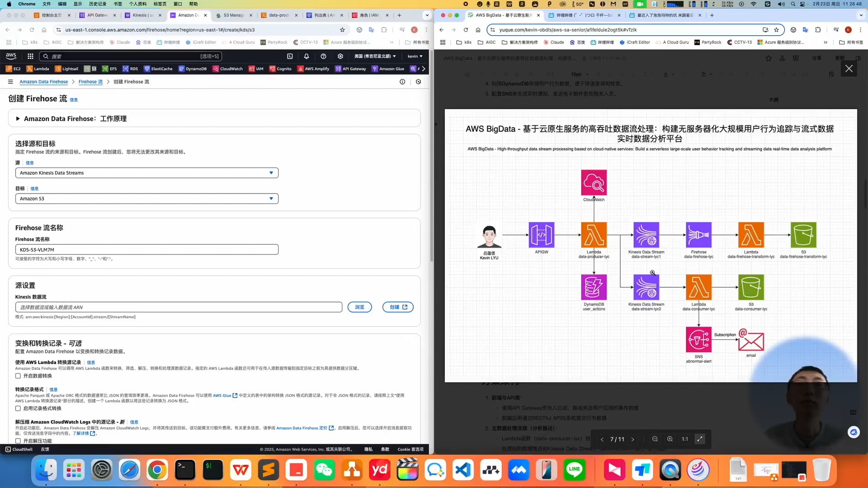
Task: Open the AWS region selector 美国(弗吉尼亚北部)
Action: (374, 56)
